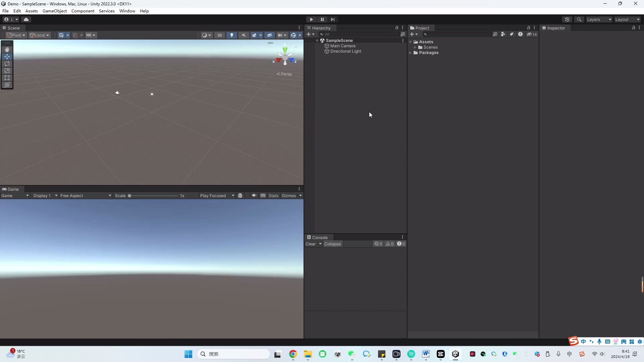
Task: Mute audio in the Scene view
Action: (244, 35)
